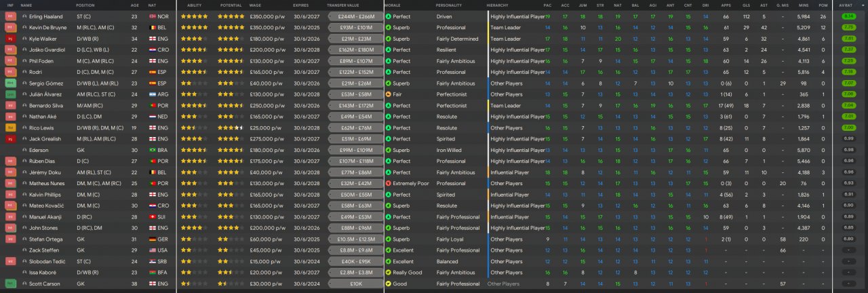Viewport: 868px width, 293px height.
Task: Click Rodri's 7.18 average rating badge
Action: 848,72
